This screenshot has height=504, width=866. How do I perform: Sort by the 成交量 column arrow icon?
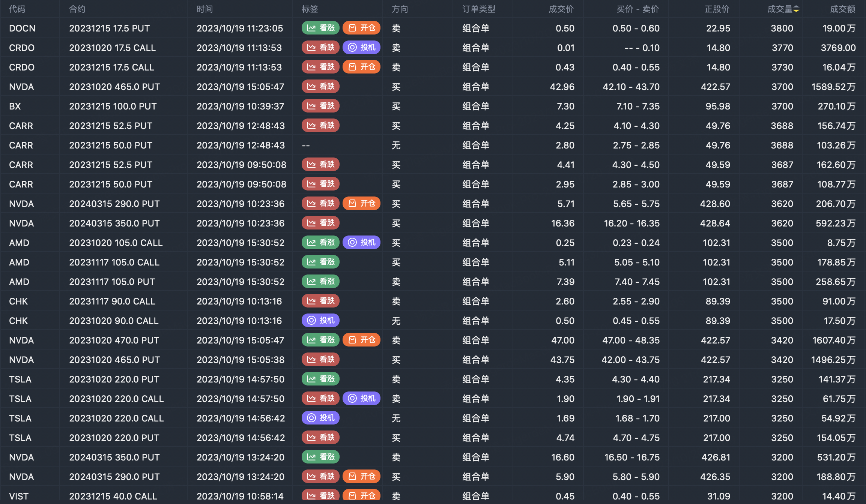(x=796, y=9)
